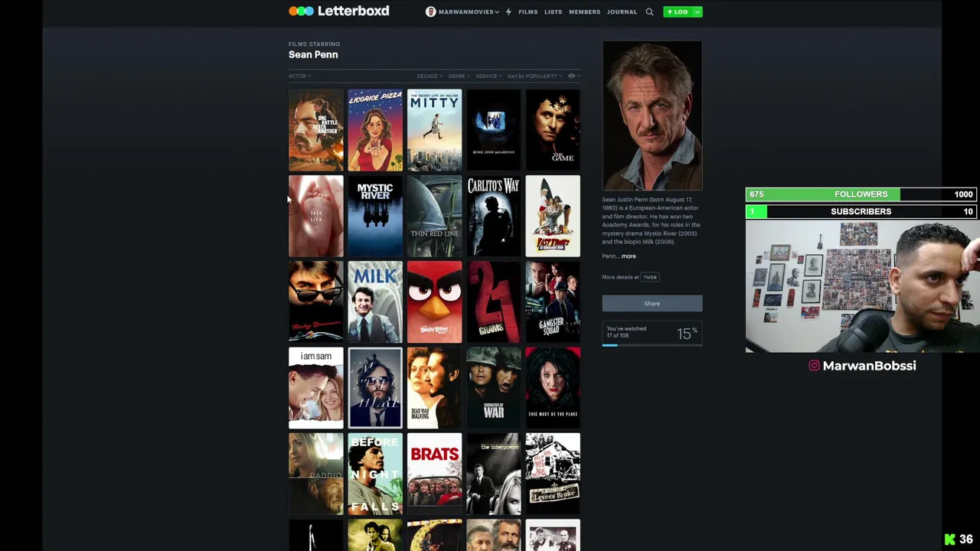Open the Genre filter dropdown
980x551 pixels.
(x=459, y=76)
